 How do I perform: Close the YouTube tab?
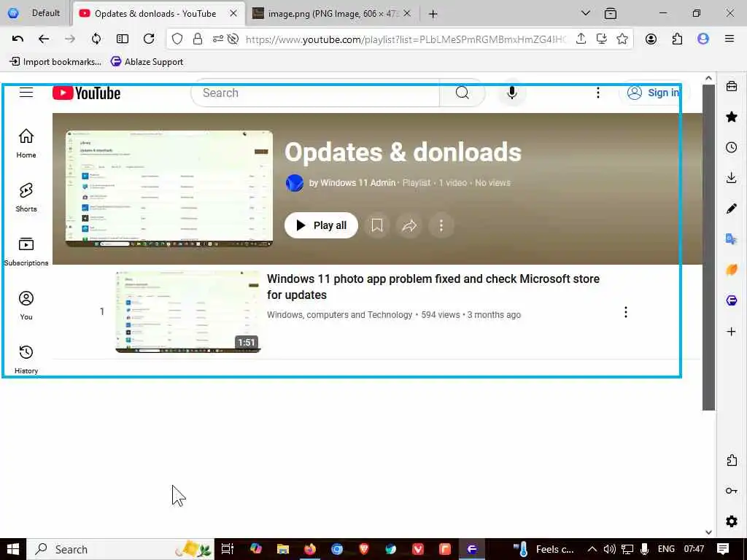[233, 14]
